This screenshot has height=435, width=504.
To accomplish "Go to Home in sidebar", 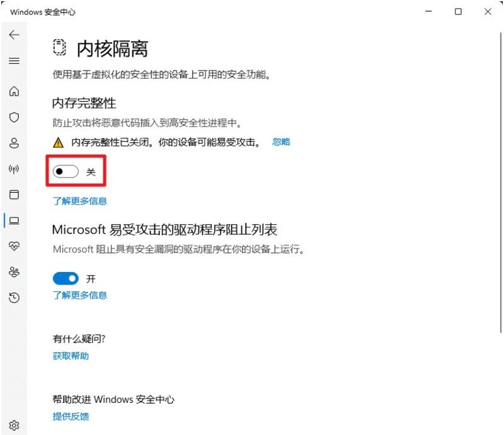I will [x=14, y=91].
